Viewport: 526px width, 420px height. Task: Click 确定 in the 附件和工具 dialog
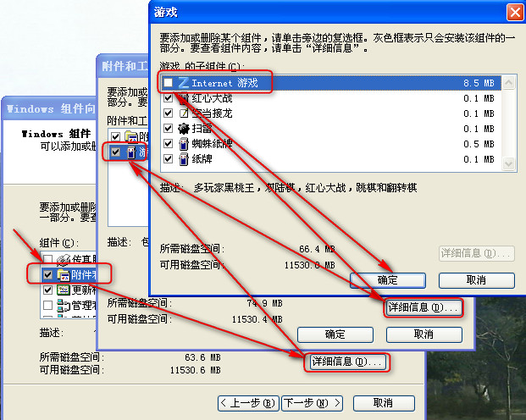(x=335, y=334)
